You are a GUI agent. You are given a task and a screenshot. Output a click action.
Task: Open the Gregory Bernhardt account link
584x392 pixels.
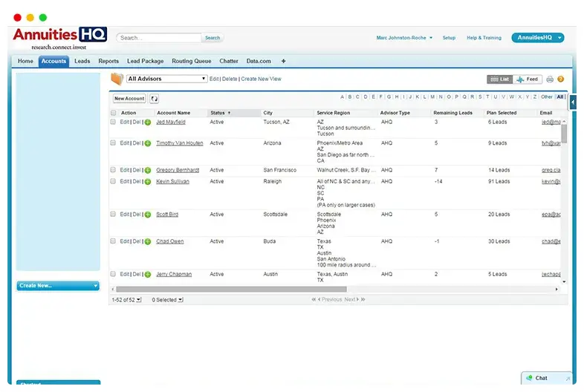[x=177, y=170]
